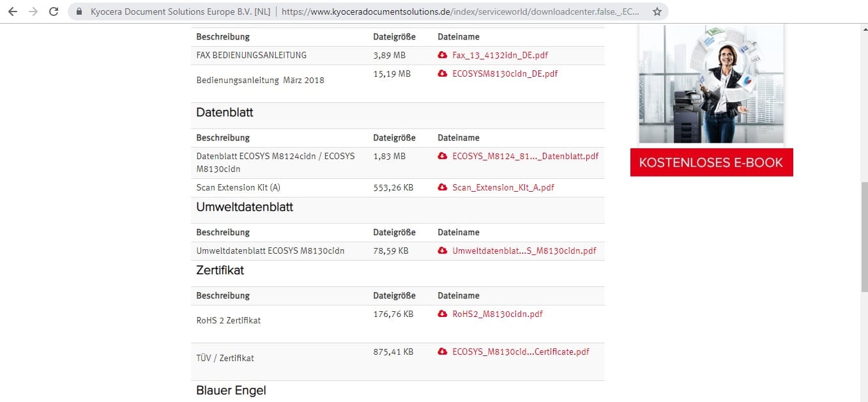Click the 15,19 MB file size cell
The height and width of the screenshot is (402, 868).
tap(392, 74)
